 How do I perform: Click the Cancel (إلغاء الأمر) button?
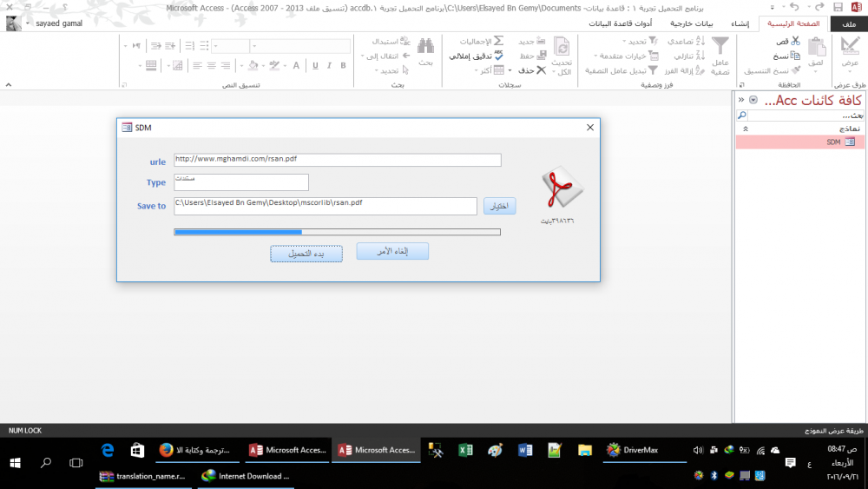pyautogui.click(x=392, y=251)
